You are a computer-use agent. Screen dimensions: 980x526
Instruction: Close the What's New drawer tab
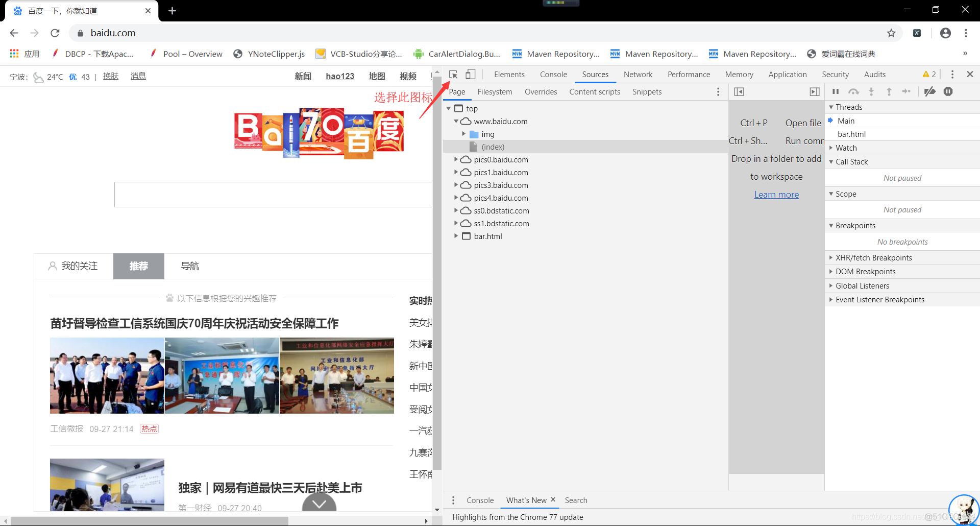[x=553, y=499]
